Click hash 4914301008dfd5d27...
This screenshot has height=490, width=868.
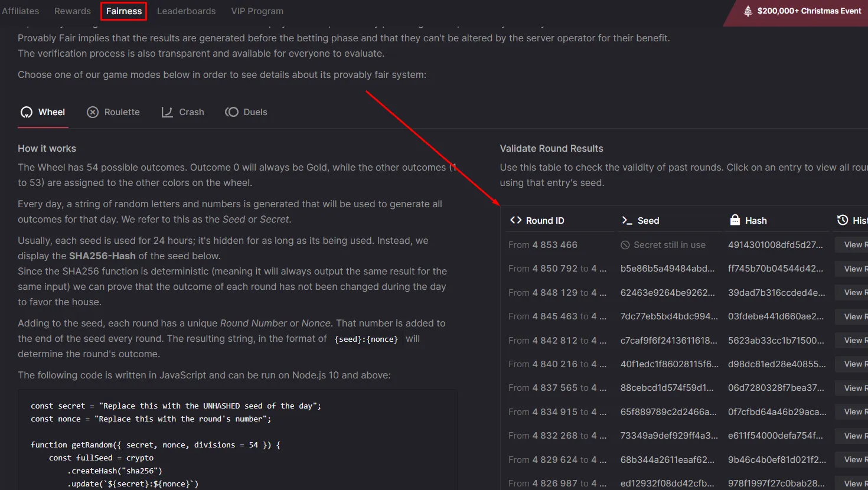[775, 245]
